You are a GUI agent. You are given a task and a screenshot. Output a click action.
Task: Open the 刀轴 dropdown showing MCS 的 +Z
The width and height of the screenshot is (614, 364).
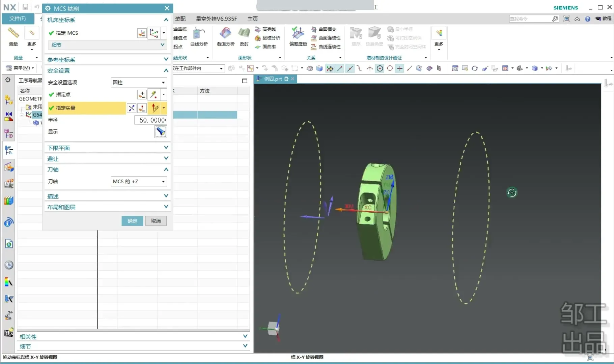point(139,181)
